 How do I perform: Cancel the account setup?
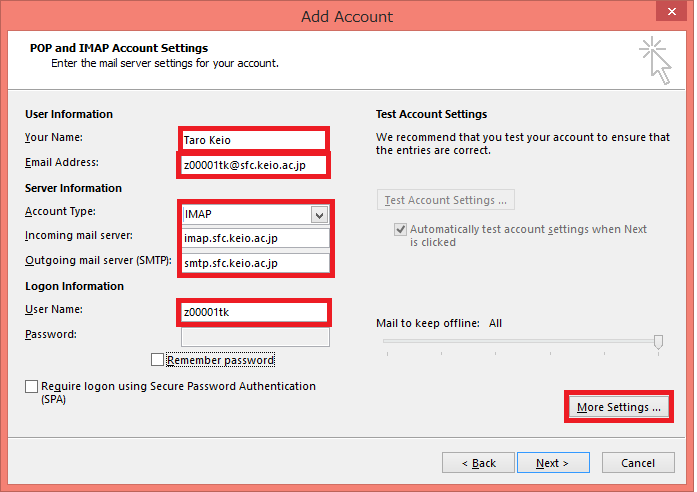click(x=638, y=463)
